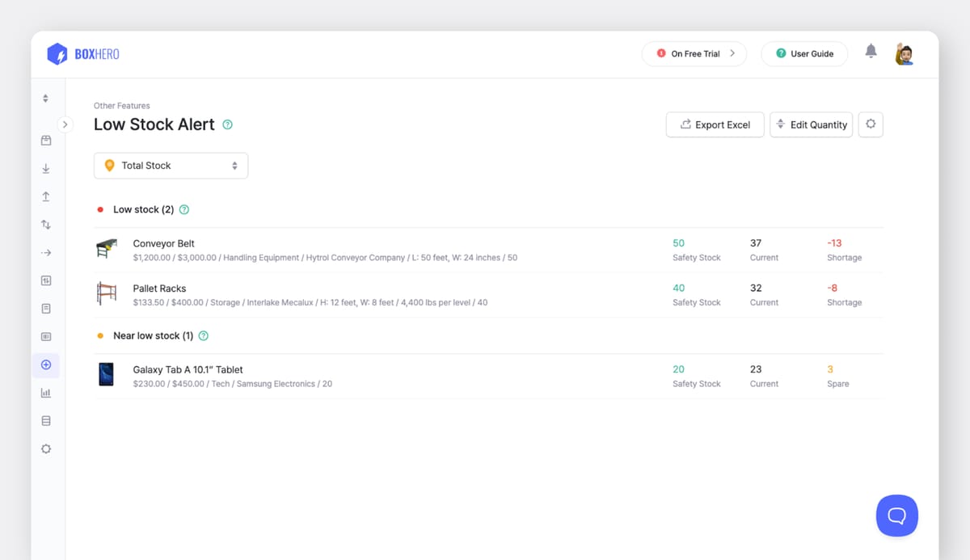Click the On Free Trial button
Image resolution: width=970 pixels, height=560 pixels.
[x=694, y=54]
